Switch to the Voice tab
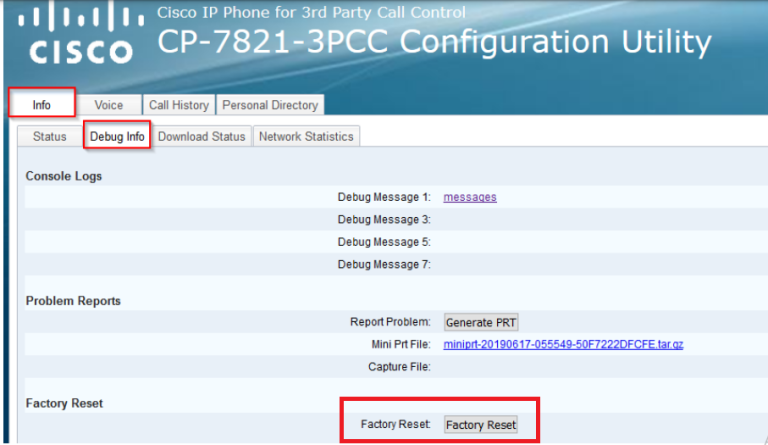Image resolution: width=768 pixels, height=445 pixels. pyautogui.click(x=108, y=105)
